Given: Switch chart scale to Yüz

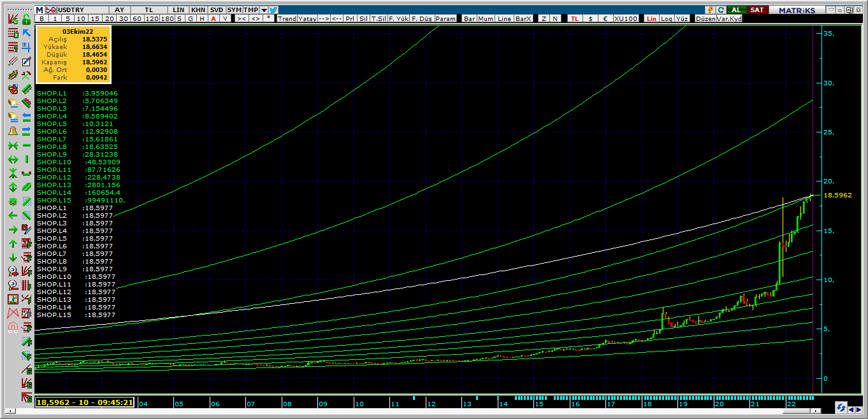Looking at the screenshot, I should pyautogui.click(x=681, y=19).
